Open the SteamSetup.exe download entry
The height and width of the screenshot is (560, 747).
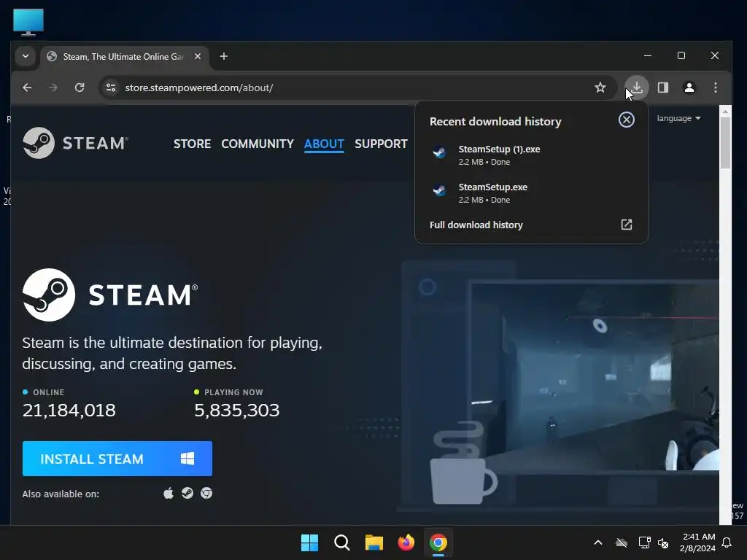click(532, 192)
